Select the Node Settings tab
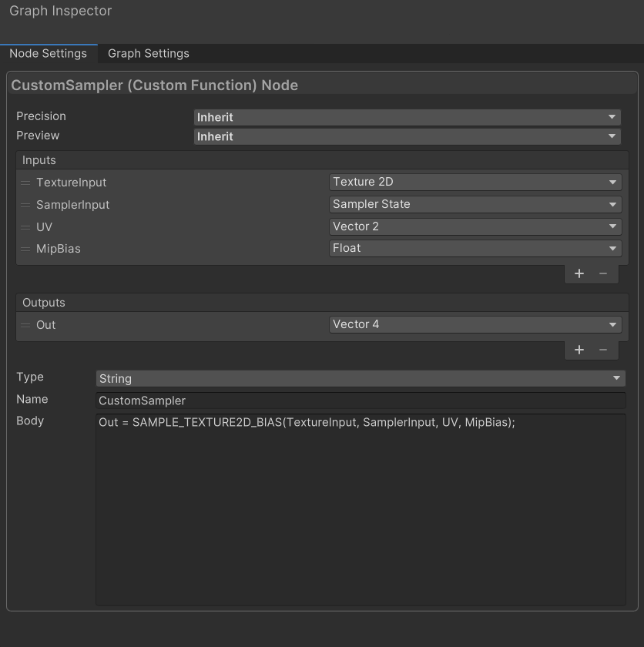Viewport: 644px width, 647px height. (x=48, y=53)
